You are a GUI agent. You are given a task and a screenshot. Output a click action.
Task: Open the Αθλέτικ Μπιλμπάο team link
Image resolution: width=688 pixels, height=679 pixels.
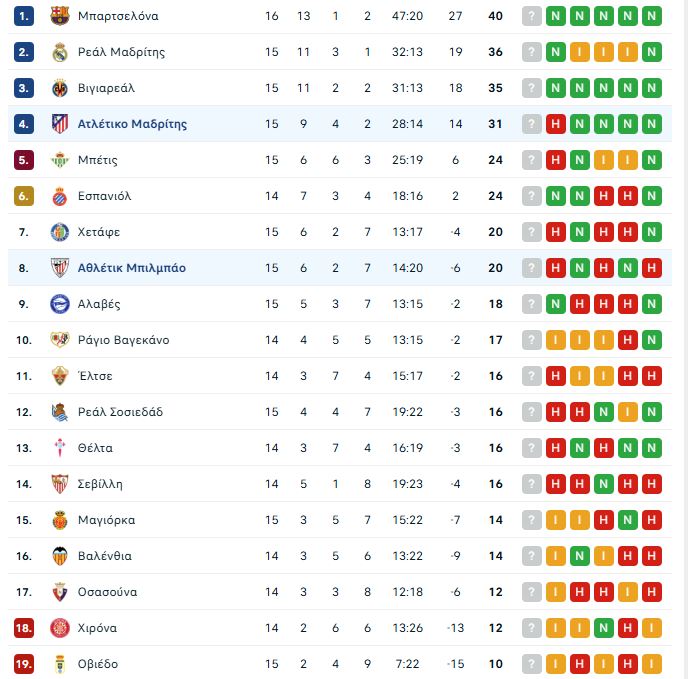click(131, 268)
